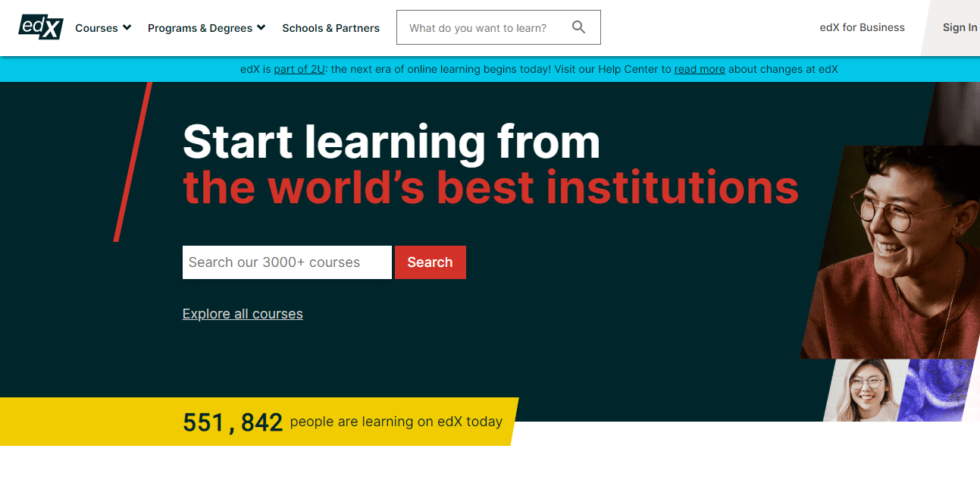Open Schools & Partners
Image resolution: width=980 pixels, height=502 pixels.
point(330,28)
